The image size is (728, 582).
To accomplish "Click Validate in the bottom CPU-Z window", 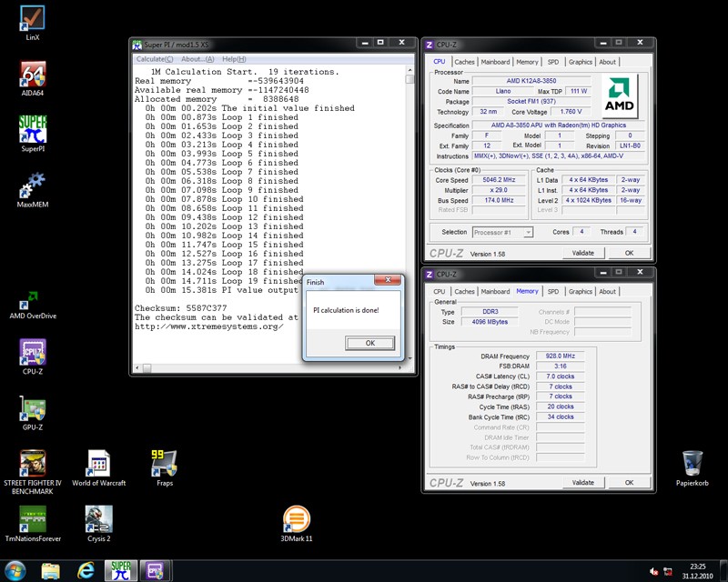I will click(583, 483).
